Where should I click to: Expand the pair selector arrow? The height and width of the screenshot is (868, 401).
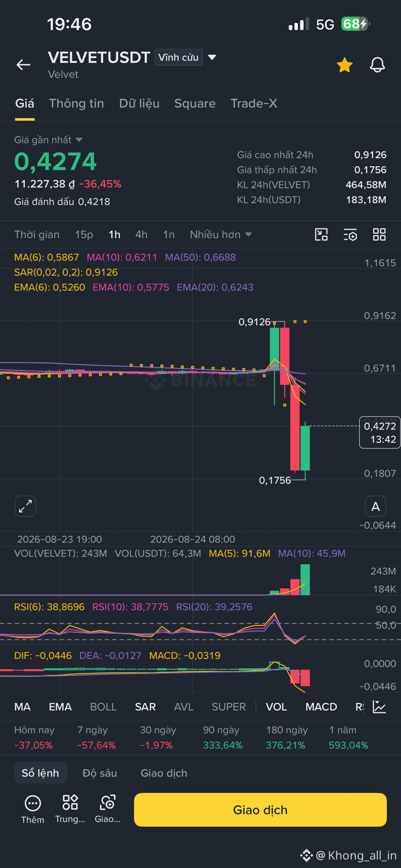[x=212, y=57]
